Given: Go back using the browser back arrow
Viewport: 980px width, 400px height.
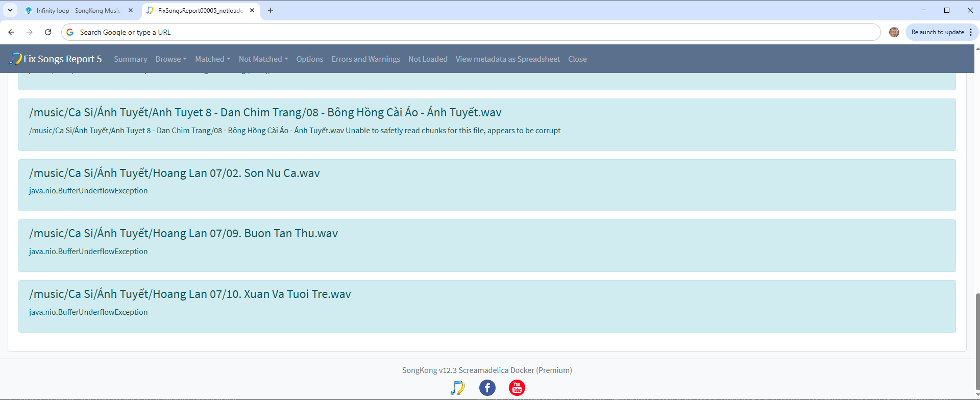Looking at the screenshot, I should (x=11, y=32).
